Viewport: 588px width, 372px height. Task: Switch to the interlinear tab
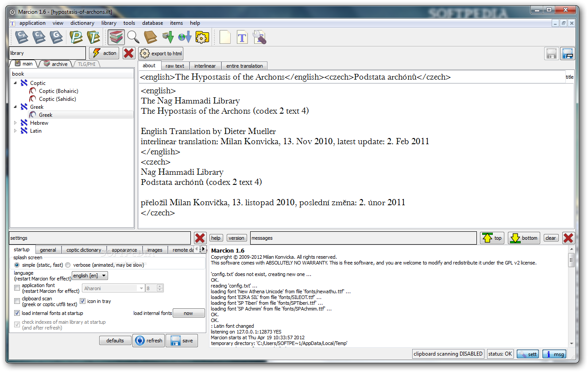pos(205,66)
